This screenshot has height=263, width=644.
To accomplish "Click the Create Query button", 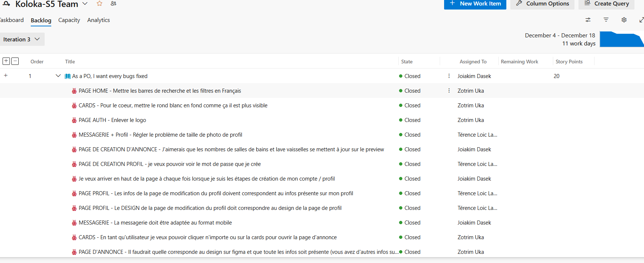I will [606, 4].
